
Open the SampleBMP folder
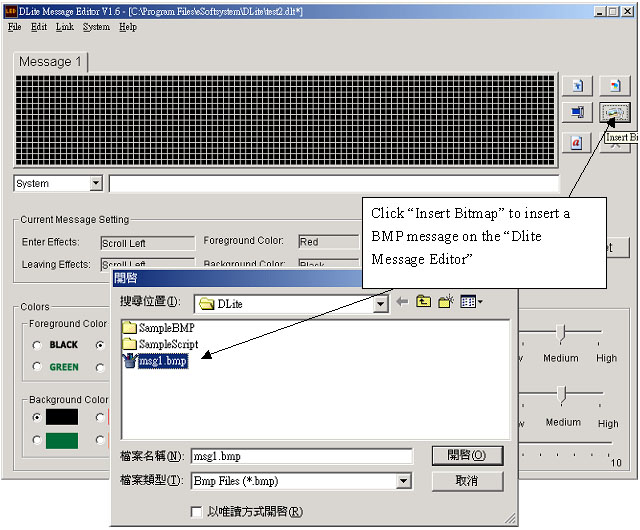point(158,327)
